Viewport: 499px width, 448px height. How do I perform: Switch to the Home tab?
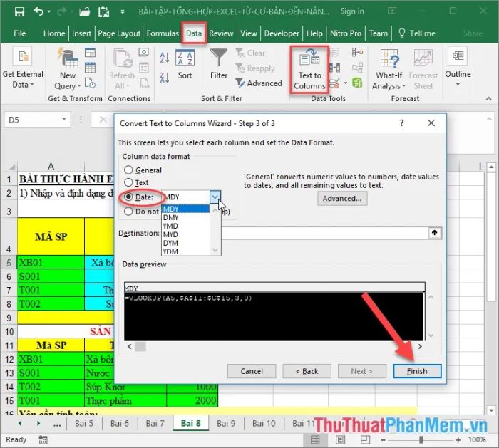54,33
